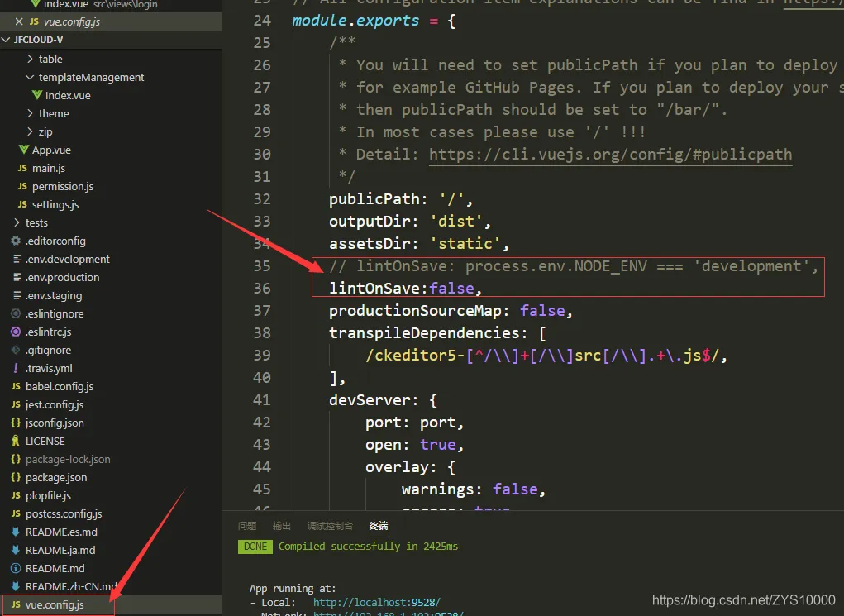Expand the theme folder
This screenshot has height=616, width=844.
[x=30, y=113]
